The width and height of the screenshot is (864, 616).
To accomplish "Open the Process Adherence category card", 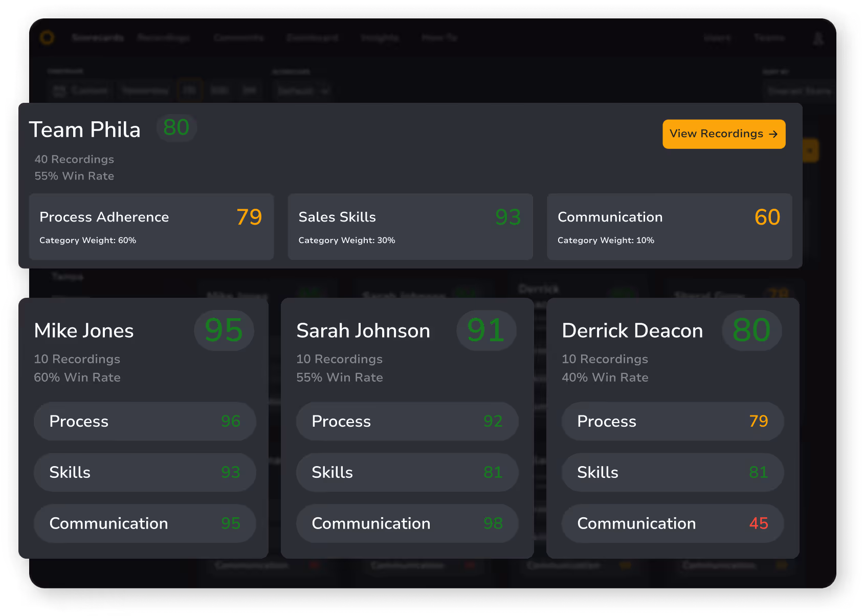I will tap(151, 226).
